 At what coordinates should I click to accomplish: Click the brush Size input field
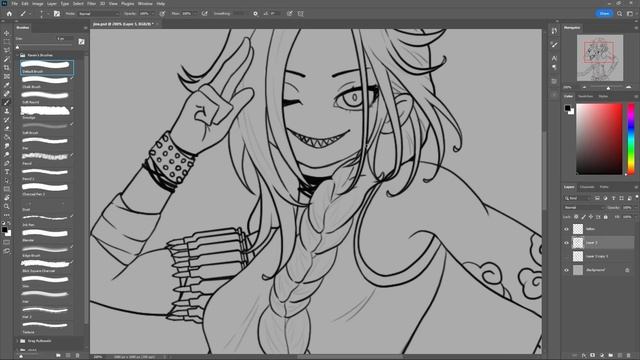coord(64,39)
